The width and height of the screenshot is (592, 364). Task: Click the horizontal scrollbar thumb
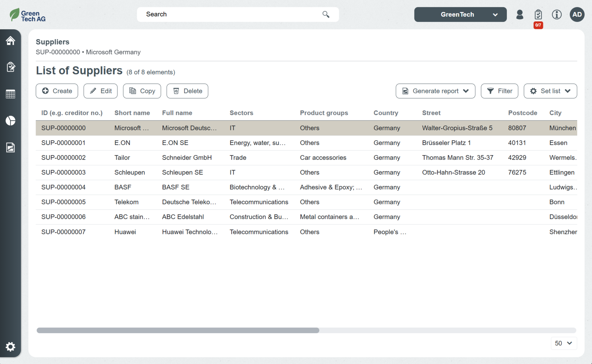(178, 330)
